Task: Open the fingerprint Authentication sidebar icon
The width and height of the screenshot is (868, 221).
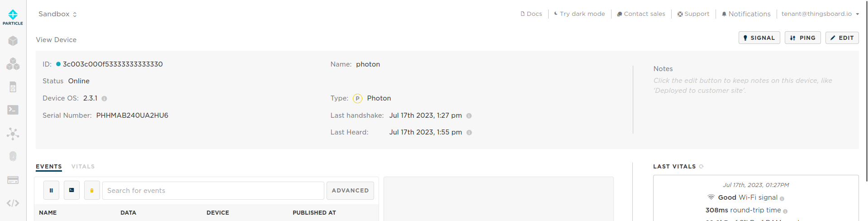Action: pyautogui.click(x=13, y=156)
